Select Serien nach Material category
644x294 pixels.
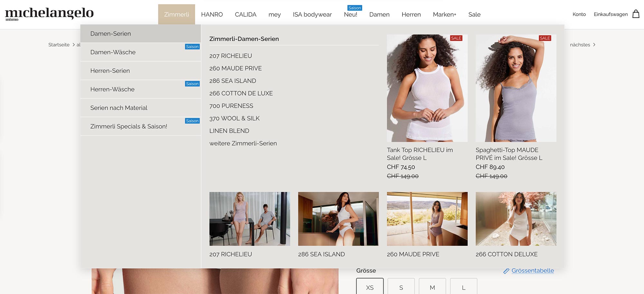141,108
